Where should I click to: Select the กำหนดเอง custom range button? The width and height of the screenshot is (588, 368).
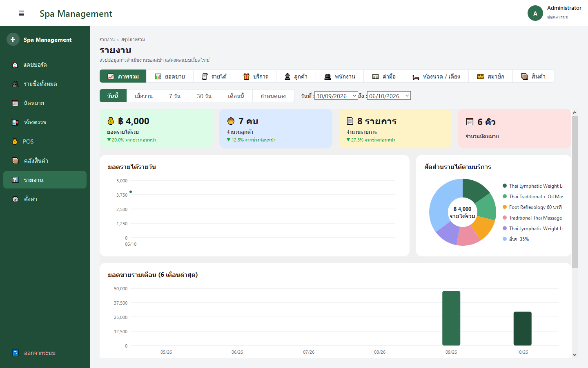(273, 96)
